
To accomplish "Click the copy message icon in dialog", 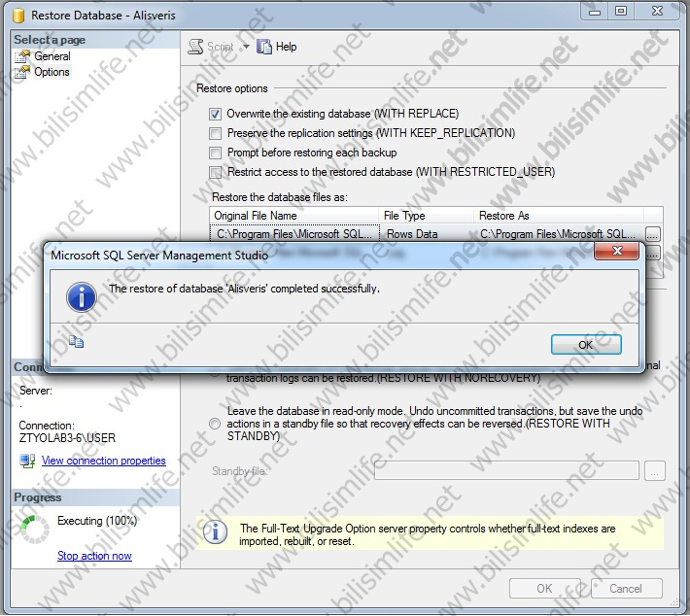I will tap(77, 341).
